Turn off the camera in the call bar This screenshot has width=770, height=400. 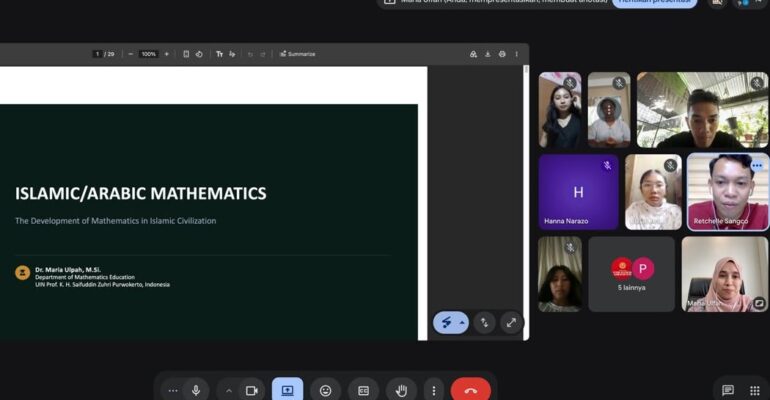[252, 391]
